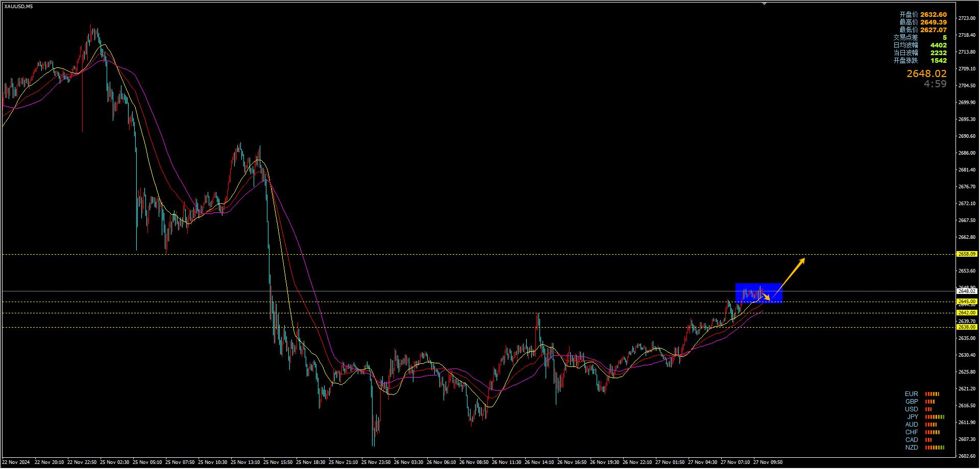The image size is (980, 469).
Task: Click the XAUUSD,M5 chart title
Action: [19, 6]
